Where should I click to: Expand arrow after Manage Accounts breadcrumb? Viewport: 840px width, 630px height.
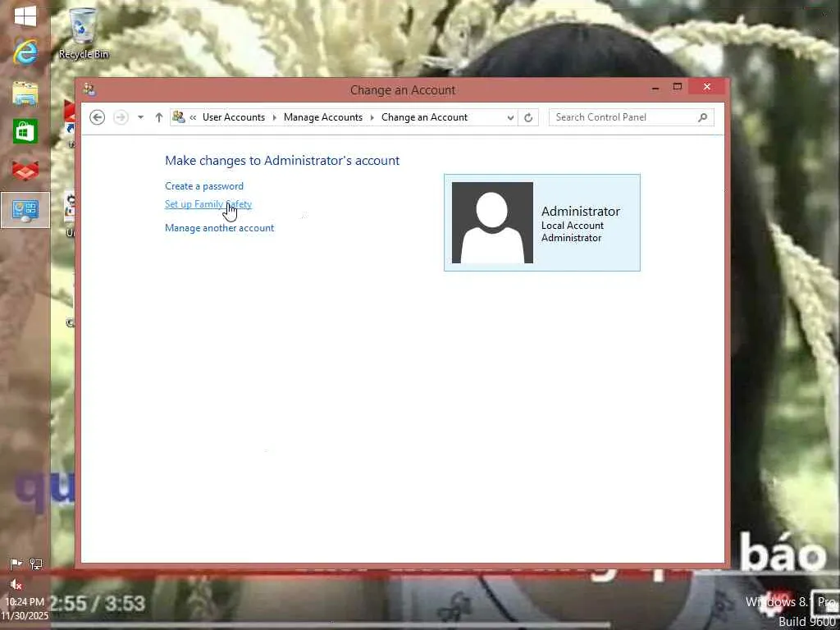point(372,117)
